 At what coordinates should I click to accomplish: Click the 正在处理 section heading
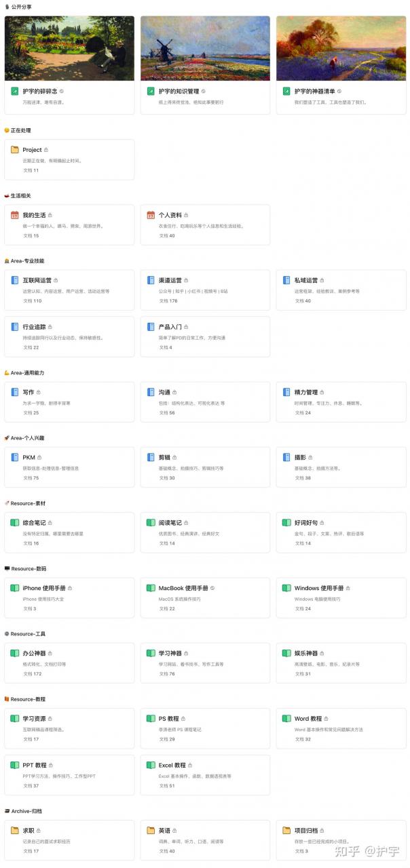[x=21, y=130]
